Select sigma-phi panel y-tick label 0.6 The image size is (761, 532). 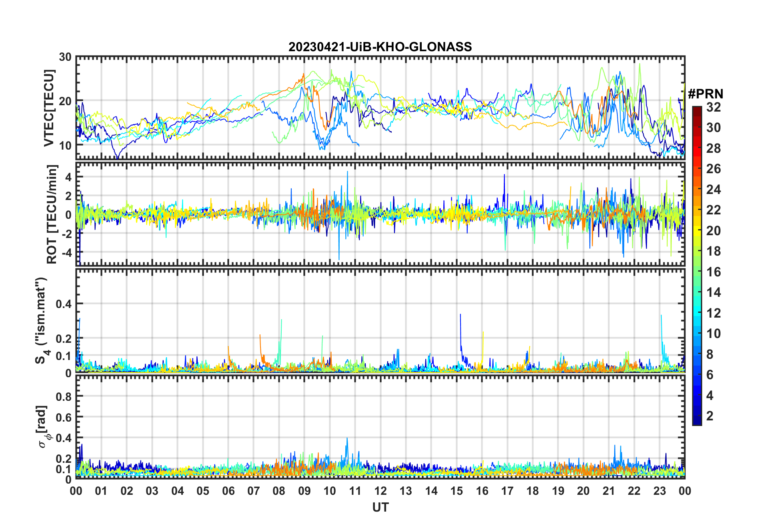[64, 418]
